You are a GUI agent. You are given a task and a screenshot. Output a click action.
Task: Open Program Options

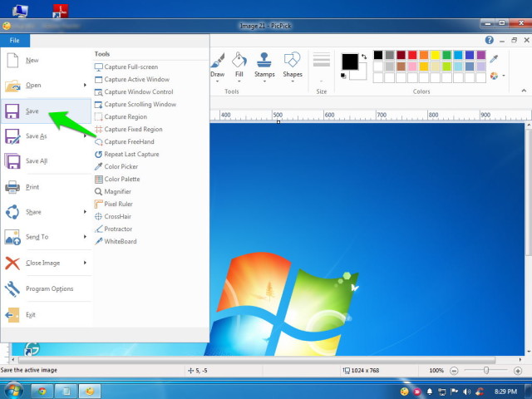[46, 288]
